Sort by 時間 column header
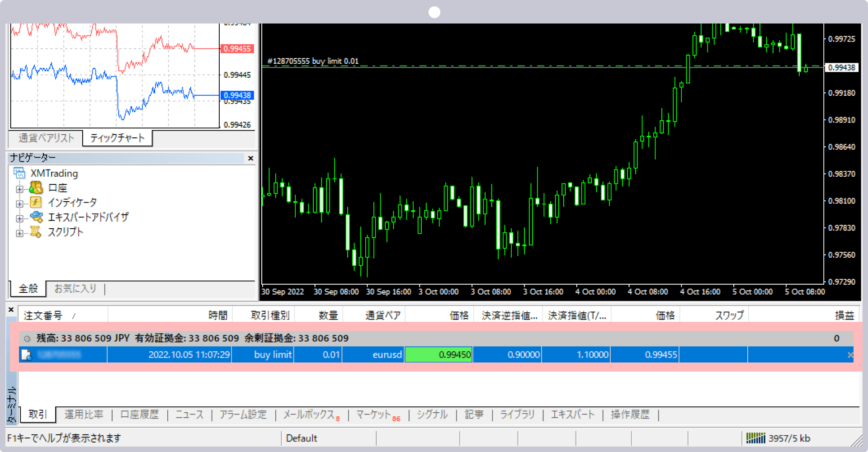The height and width of the screenshot is (452, 868). point(170,315)
